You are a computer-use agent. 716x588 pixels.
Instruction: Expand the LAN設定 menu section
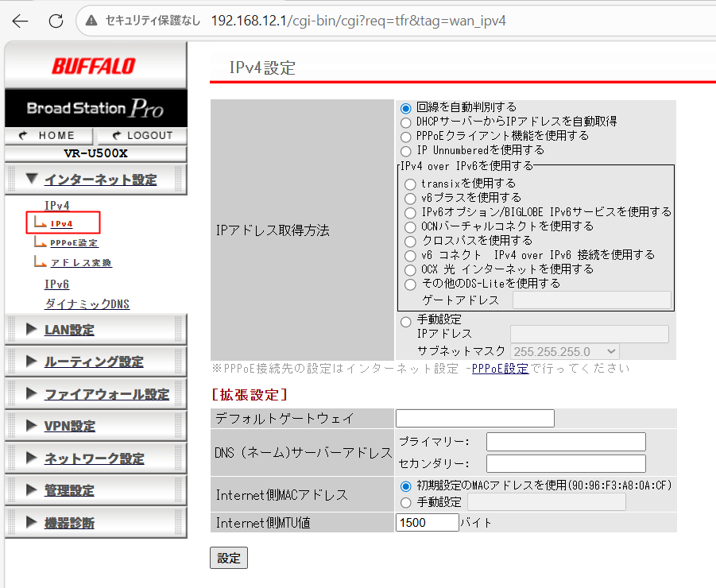coord(69,330)
